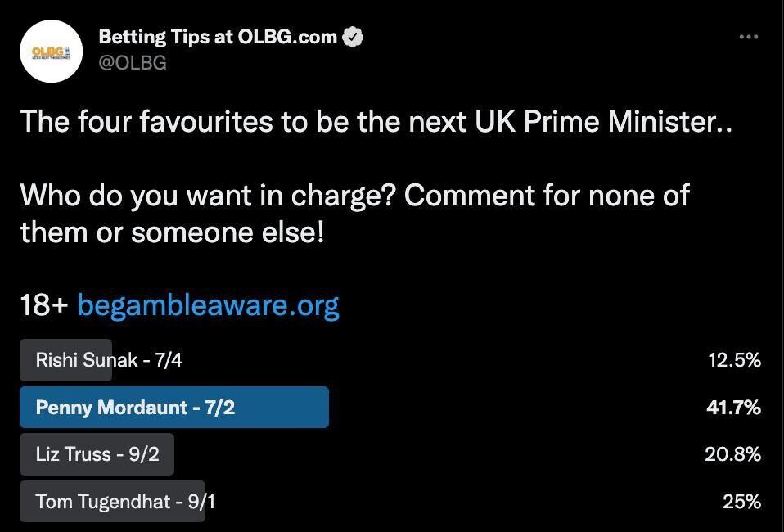Click the Penny Mordaunt blue result bar
784x532 pixels.
tap(174, 407)
